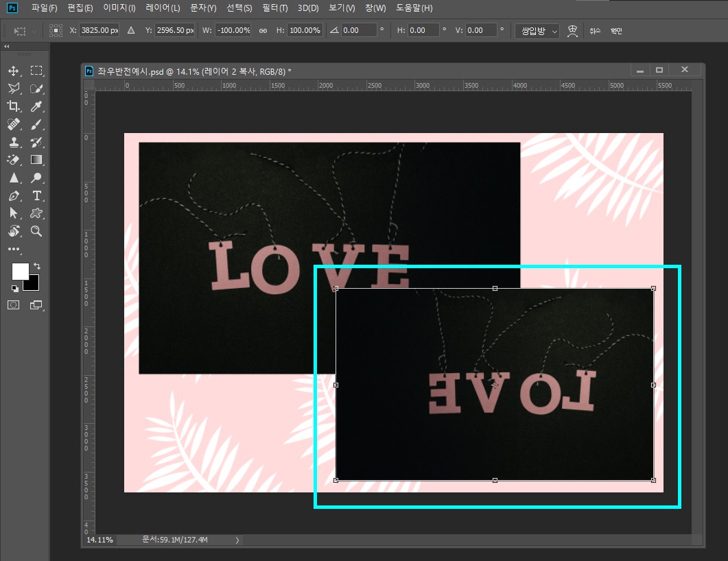This screenshot has height=561, width=728.
Task: Select the Path Selection arrow tool
Action: pyautogui.click(x=14, y=213)
